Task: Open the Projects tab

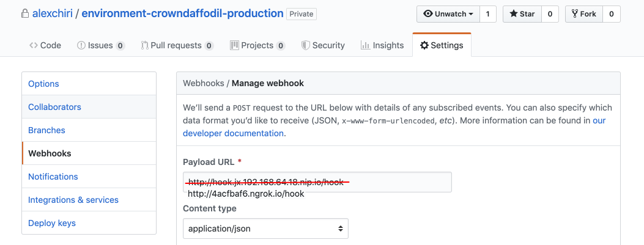Action: [x=257, y=45]
